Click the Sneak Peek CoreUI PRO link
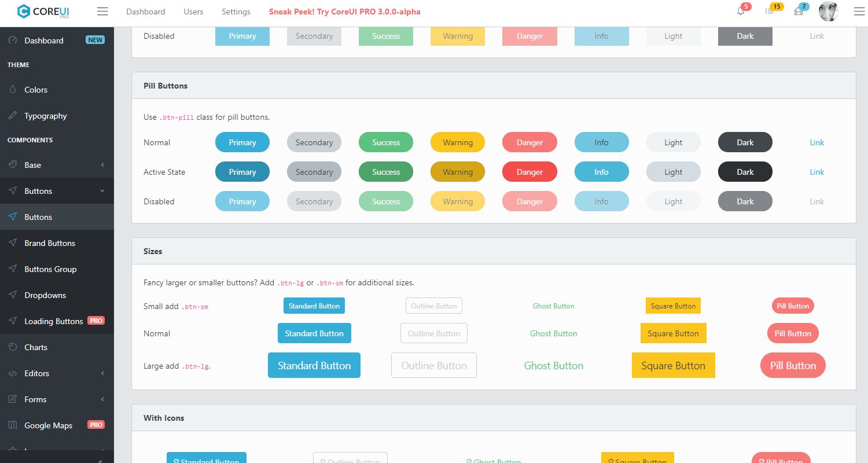 click(x=344, y=11)
